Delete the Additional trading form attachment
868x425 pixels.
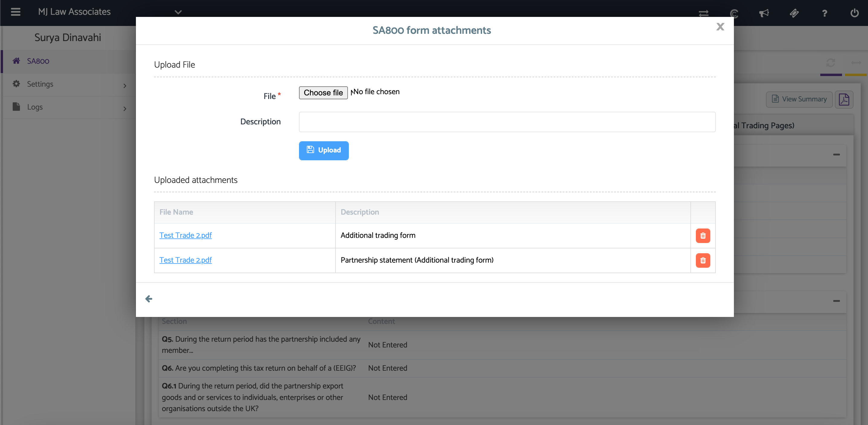702,236
